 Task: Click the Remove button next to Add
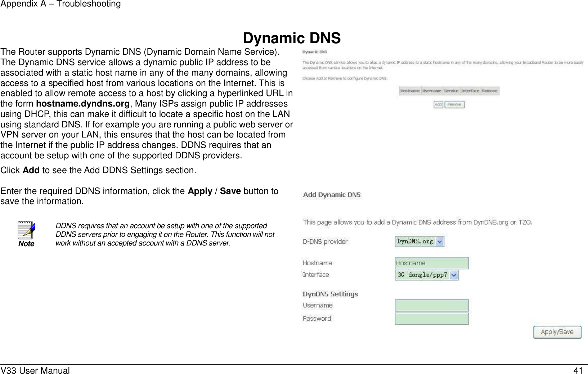(454, 104)
